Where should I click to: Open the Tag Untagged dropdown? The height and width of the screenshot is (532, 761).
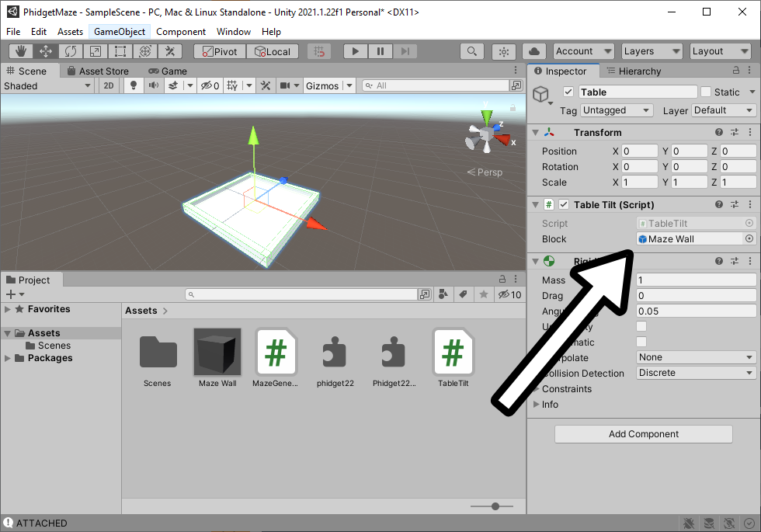pos(617,110)
